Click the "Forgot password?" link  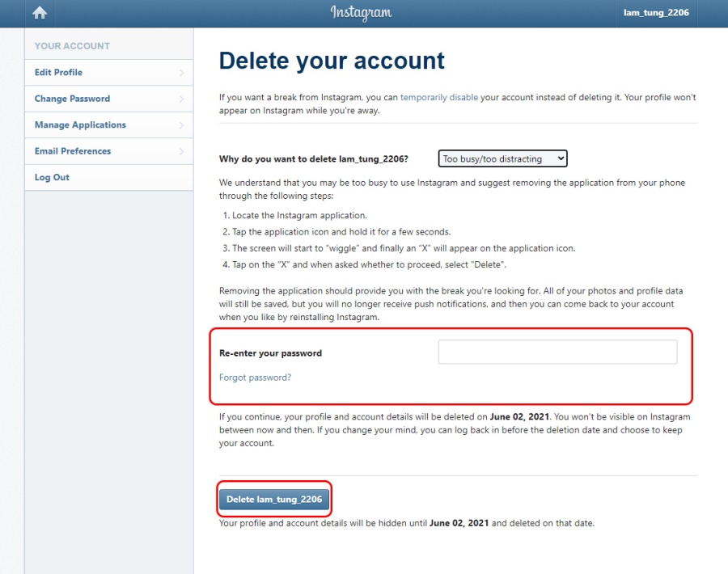tap(255, 378)
